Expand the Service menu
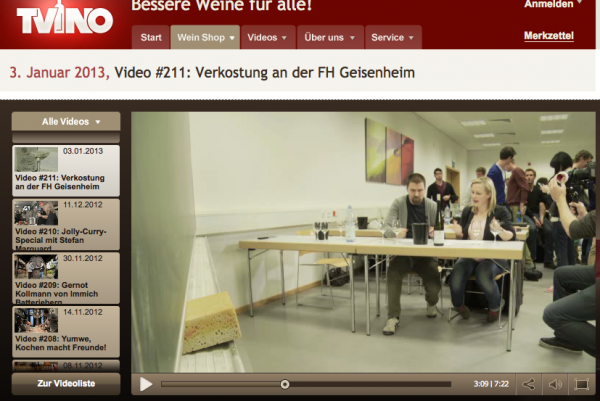Screen dimensions: 600x401 pyautogui.click(x=393, y=37)
